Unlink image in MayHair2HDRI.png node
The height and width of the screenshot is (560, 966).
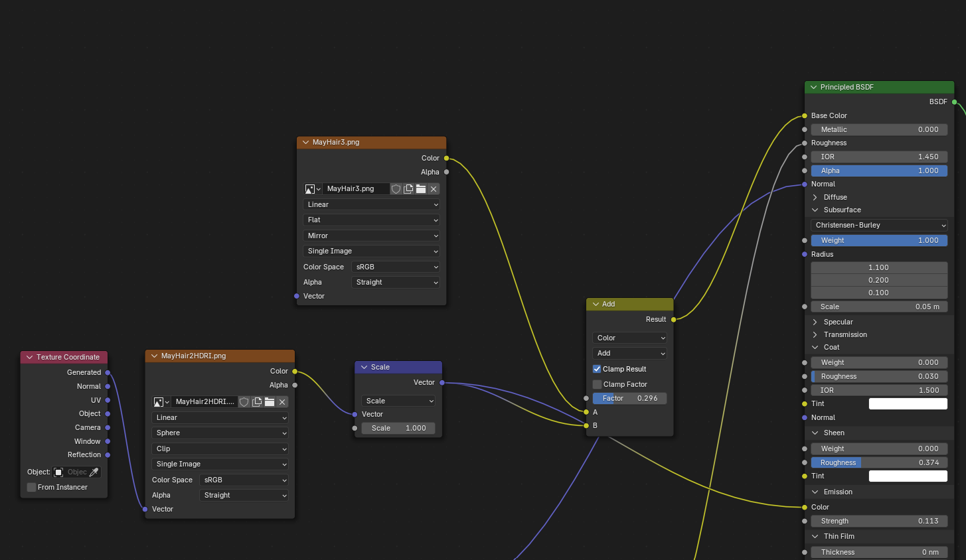point(282,402)
